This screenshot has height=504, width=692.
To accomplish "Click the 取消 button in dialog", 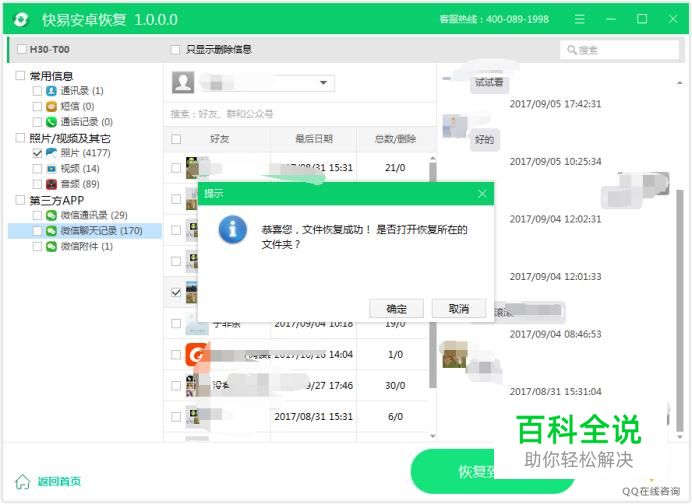I will pyautogui.click(x=459, y=308).
